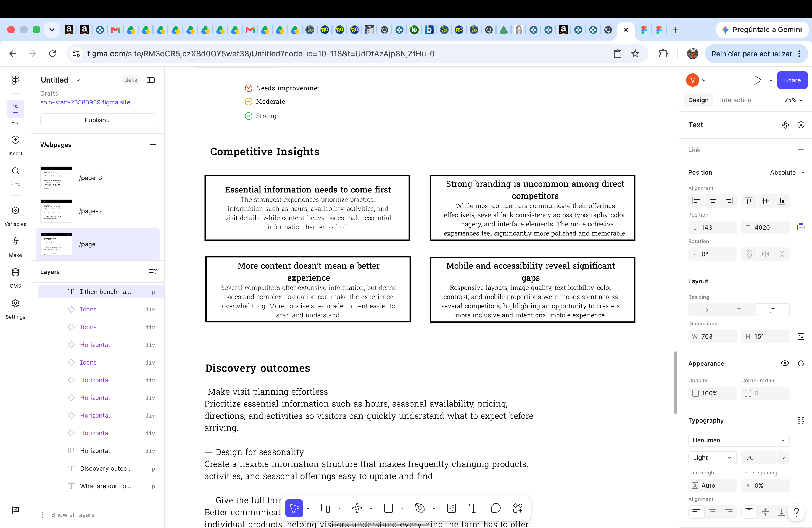Toggle the left sidebar panel collapse icon
This screenshot has width=812, height=528.
point(151,80)
